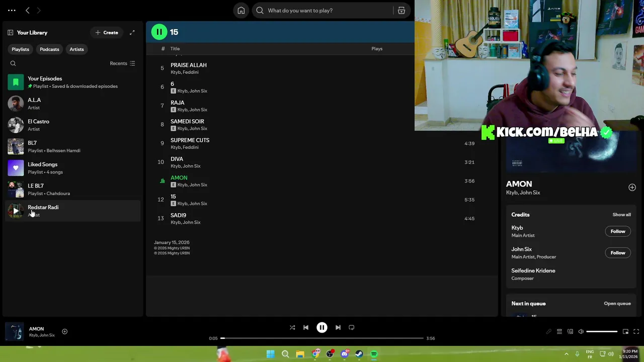Open the three-dots app menu
The height and width of the screenshot is (362, 644).
coord(12,11)
